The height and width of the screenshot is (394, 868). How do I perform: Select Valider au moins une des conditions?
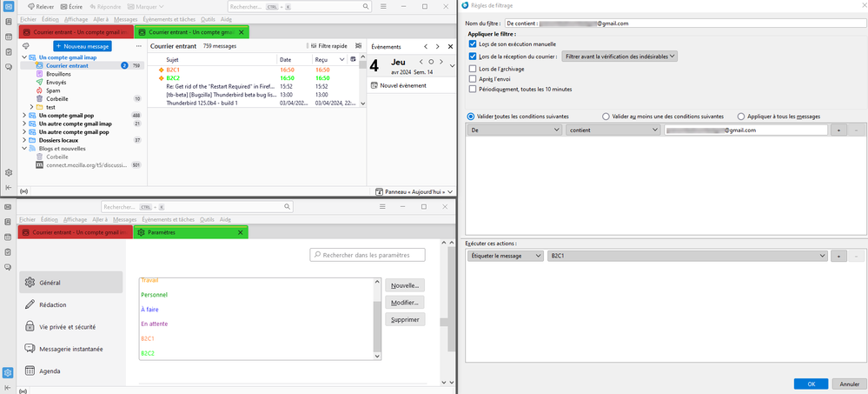pyautogui.click(x=606, y=116)
